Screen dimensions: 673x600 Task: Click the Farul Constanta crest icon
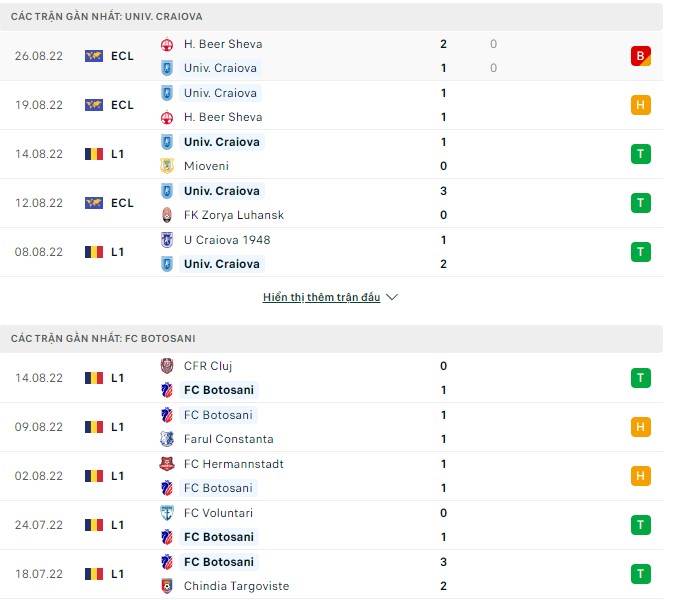point(167,439)
